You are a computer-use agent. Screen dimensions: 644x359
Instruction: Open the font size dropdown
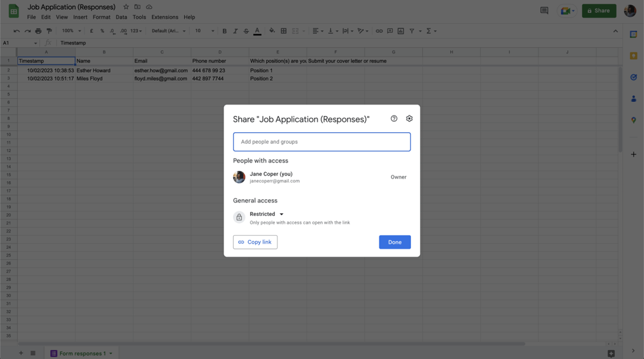click(204, 31)
